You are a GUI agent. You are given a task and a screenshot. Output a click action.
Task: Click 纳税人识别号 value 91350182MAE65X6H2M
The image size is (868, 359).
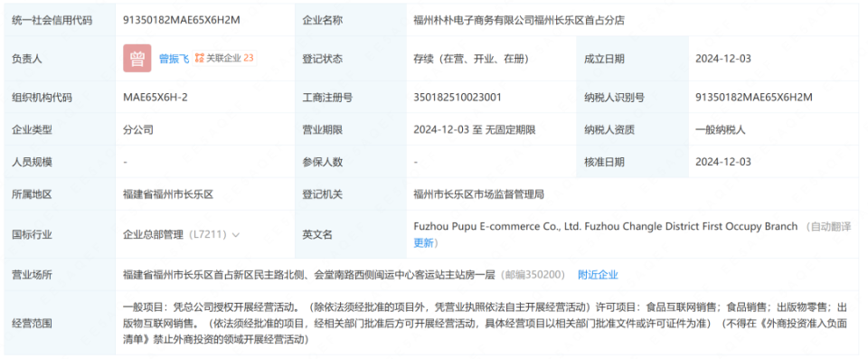pos(754,98)
